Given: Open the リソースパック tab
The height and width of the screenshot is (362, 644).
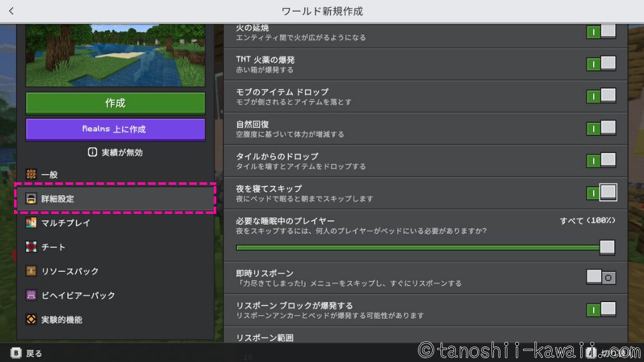Looking at the screenshot, I should point(115,271).
